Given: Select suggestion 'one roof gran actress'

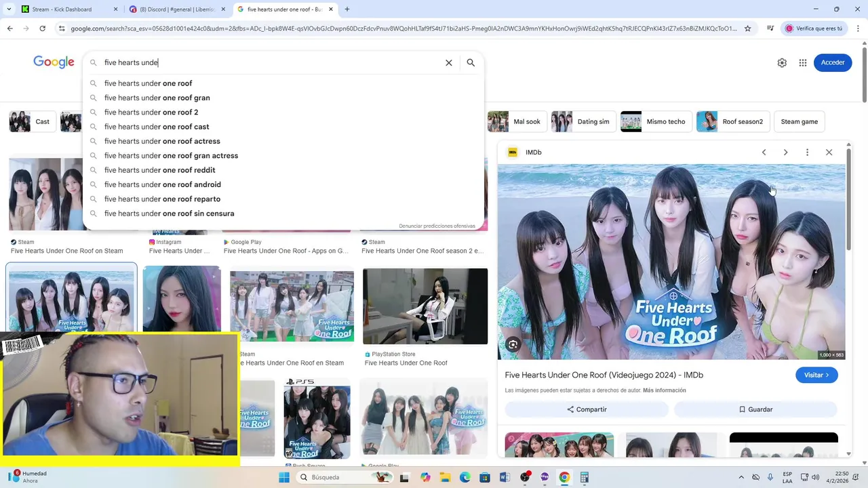Looking at the screenshot, I should [283, 156].
